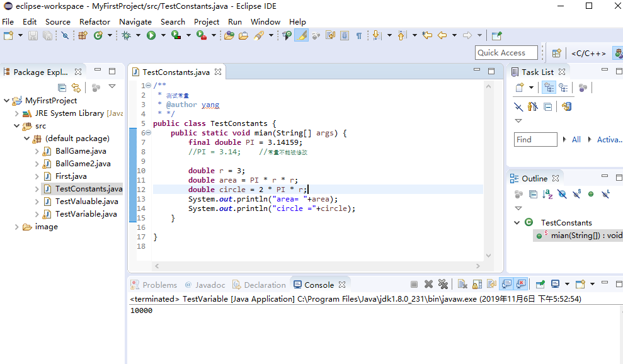The image size is (623, 364).
Task: Navigate Back with the yellow left arrow
Action: coord(442,35)
